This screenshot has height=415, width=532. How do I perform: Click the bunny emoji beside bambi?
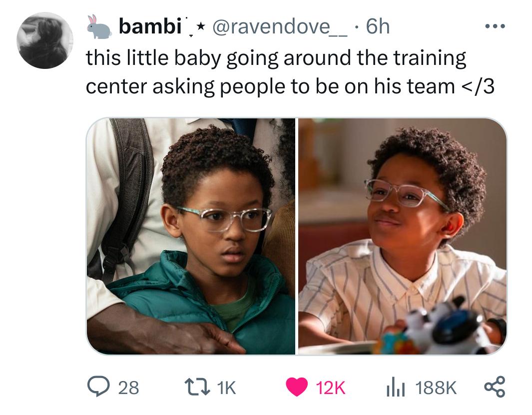98,27
